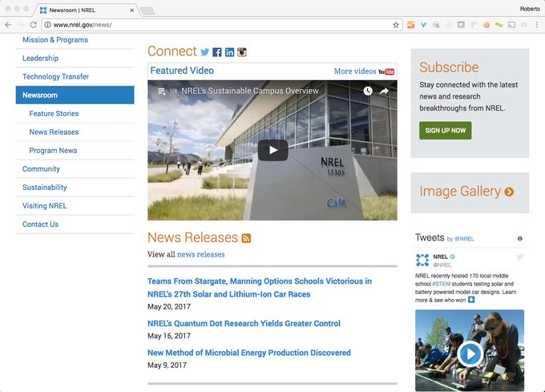Bookmark this page with the star icon
The height and width of the screenshot is (392, 545).
click(396, 25)
